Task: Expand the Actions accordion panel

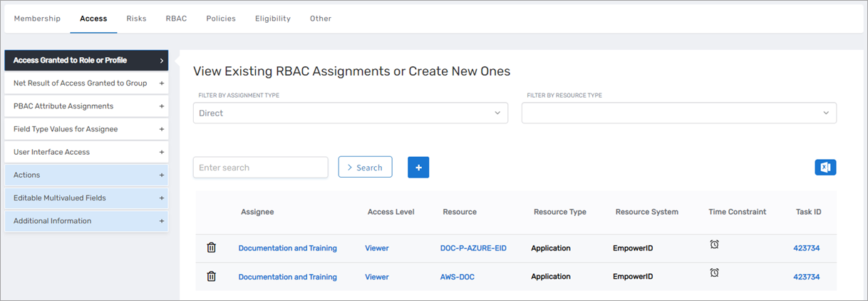Action: (x=86, y=175)
